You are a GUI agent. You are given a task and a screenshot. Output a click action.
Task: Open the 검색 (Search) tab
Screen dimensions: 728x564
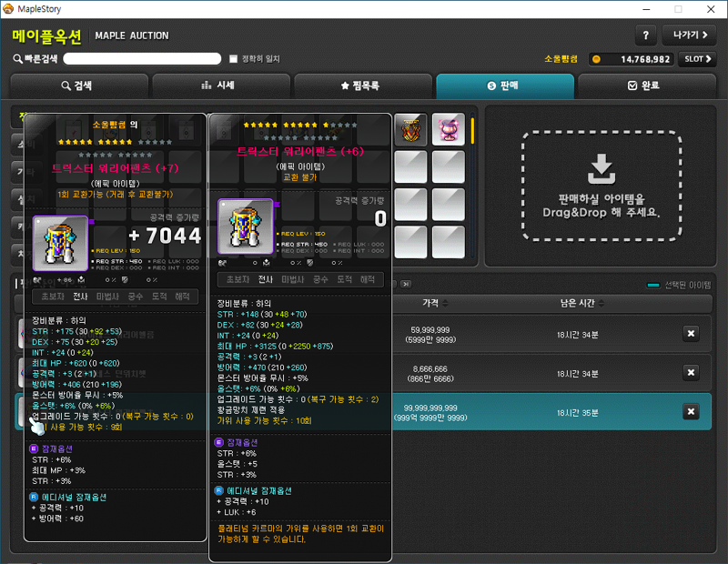click(79, 86)
